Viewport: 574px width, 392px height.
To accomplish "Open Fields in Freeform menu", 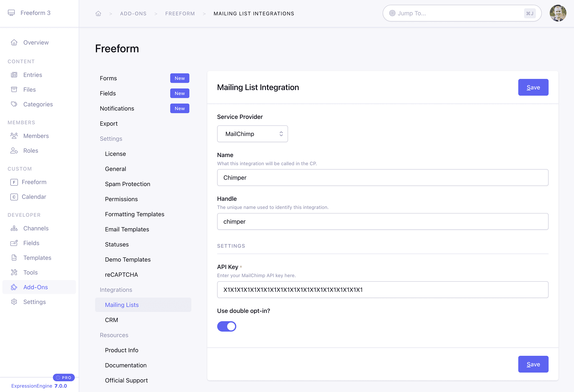I will (x=107, y=93).
